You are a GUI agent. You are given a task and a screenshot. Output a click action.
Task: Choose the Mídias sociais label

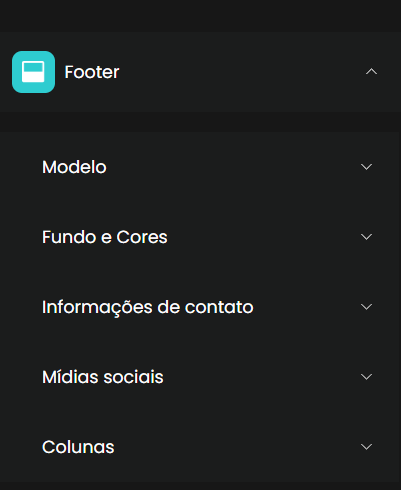103,377
